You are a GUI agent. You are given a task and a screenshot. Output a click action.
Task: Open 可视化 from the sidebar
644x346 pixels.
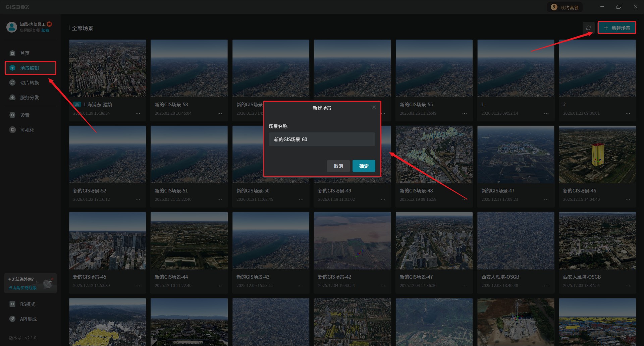[x=27, y=130]
